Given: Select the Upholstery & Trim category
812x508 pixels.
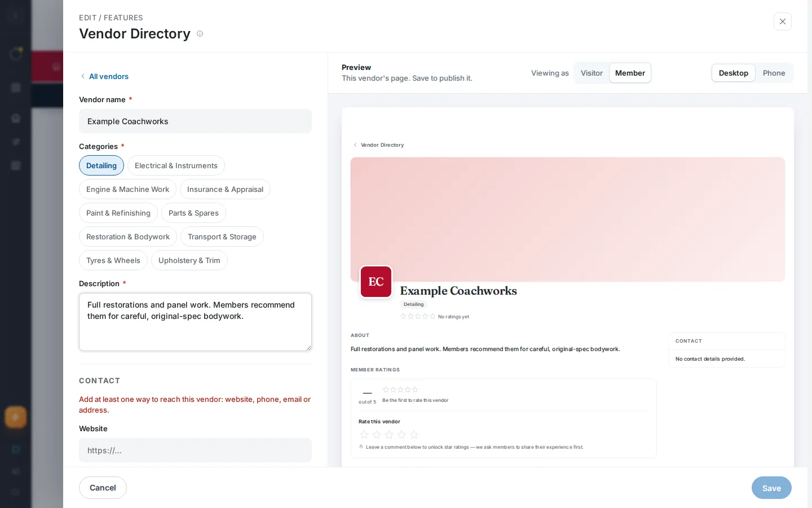Looking at the screenshot, I should click(189, 260).
